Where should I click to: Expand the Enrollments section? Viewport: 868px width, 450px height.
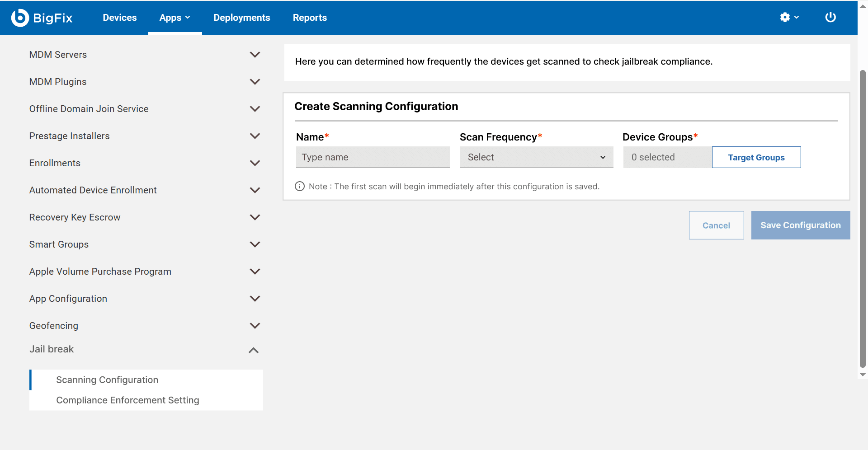coord(146,163)
